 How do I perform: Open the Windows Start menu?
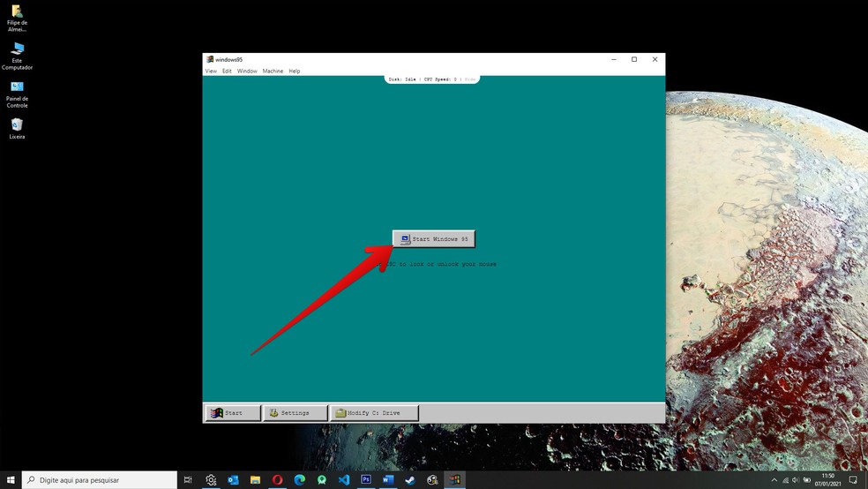coord(11,479)
